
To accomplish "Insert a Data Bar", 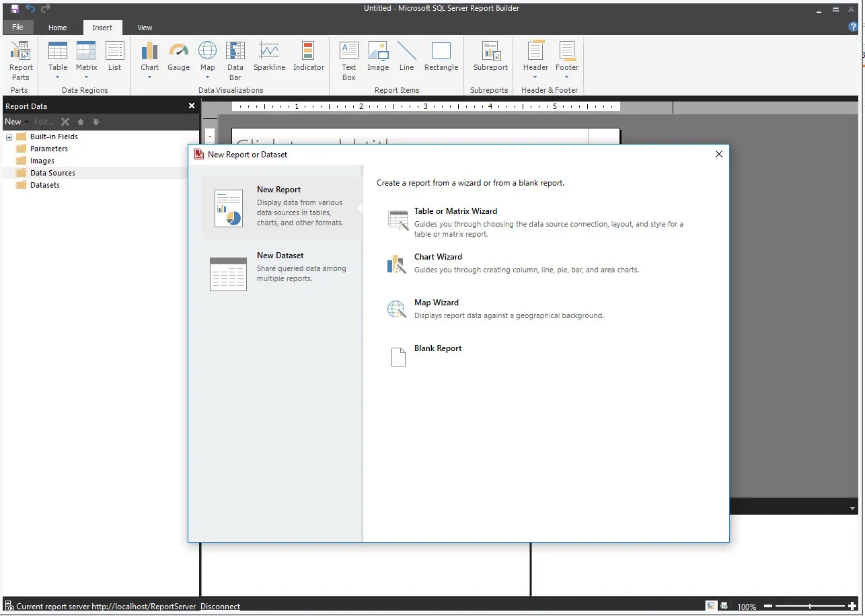I will click(x=235, y=61).
